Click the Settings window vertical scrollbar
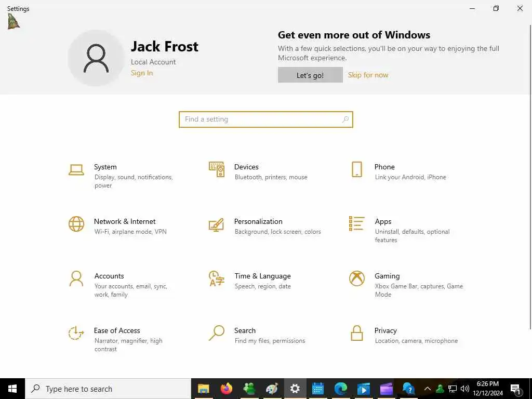The image size is (532, 399). 530,177
